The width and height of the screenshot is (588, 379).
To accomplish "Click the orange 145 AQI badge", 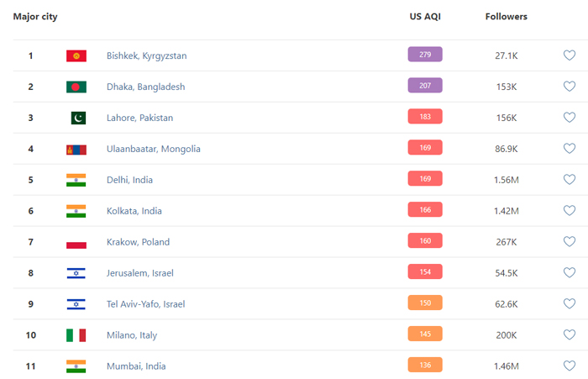I will point(425,334).
